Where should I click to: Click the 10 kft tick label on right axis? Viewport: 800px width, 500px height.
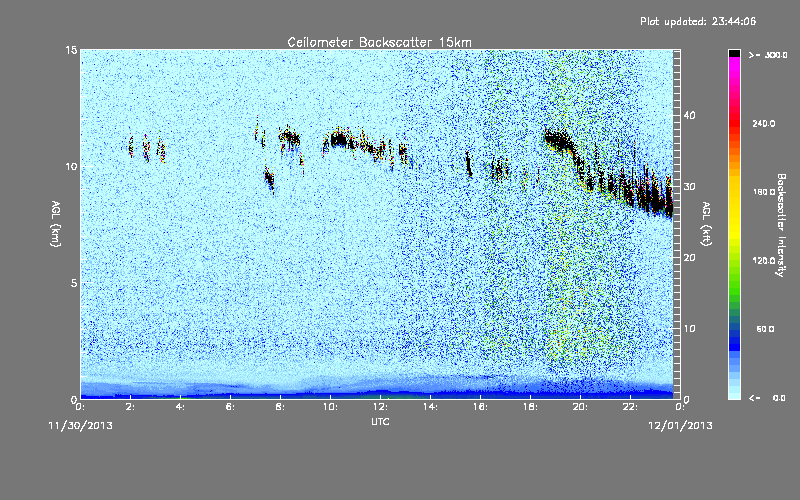pyautogui.click(x=689, y=329)
